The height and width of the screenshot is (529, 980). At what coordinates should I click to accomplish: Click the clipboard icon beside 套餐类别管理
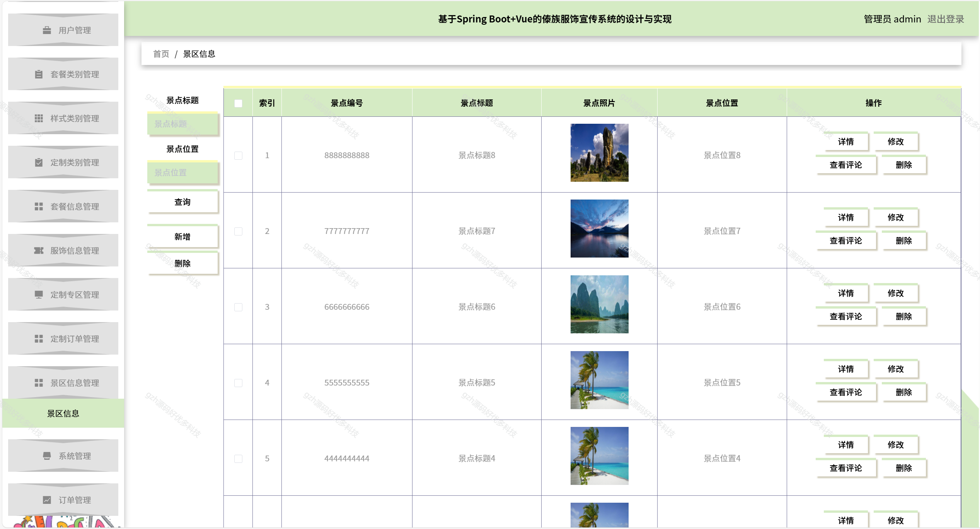click(39, 74)
